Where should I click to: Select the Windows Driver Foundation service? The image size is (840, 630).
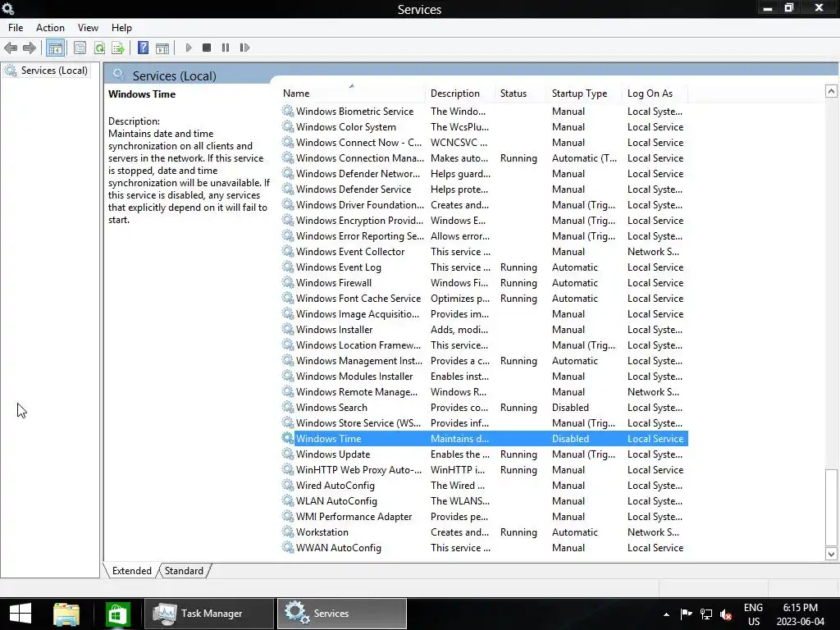tap(484, 204)
